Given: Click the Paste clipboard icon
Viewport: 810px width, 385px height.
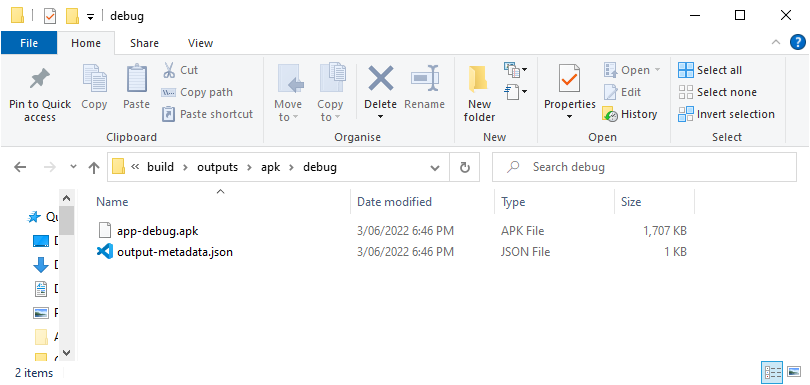Looking at the screenshot, I should tap(136, 79).
